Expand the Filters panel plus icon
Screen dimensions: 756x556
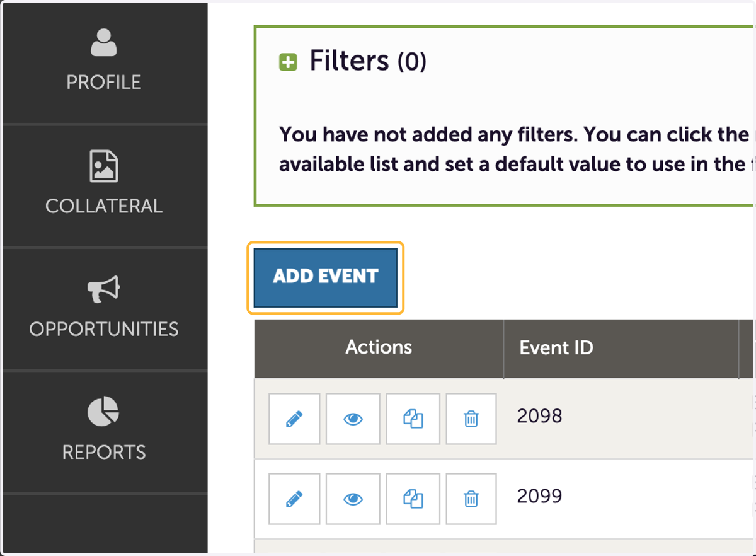pyautogui.click(x=288, y=62)
